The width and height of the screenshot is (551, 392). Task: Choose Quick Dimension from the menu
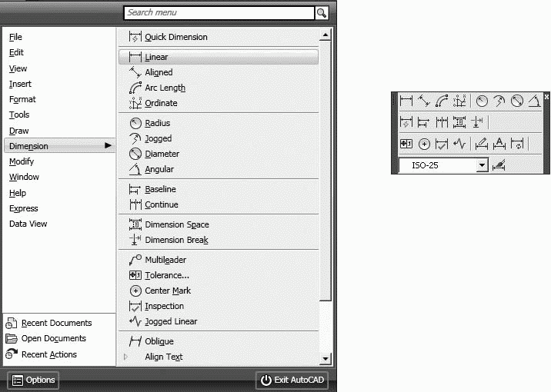click(x=175, y=37)
